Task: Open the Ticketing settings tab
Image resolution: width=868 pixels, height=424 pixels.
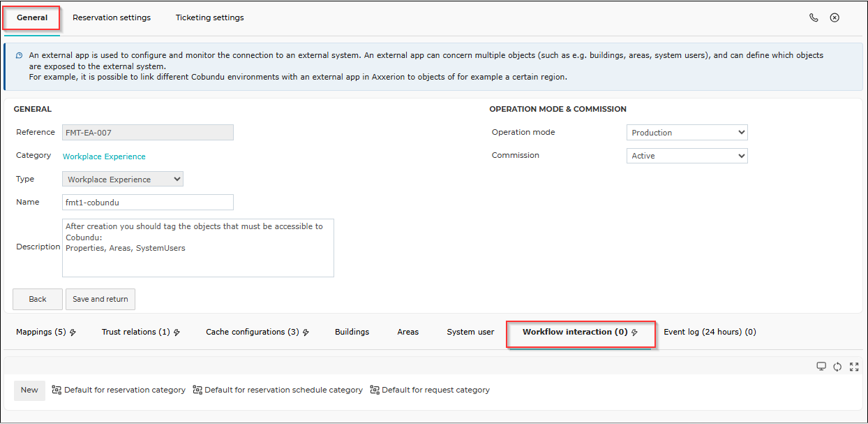Action: point(210,17)
